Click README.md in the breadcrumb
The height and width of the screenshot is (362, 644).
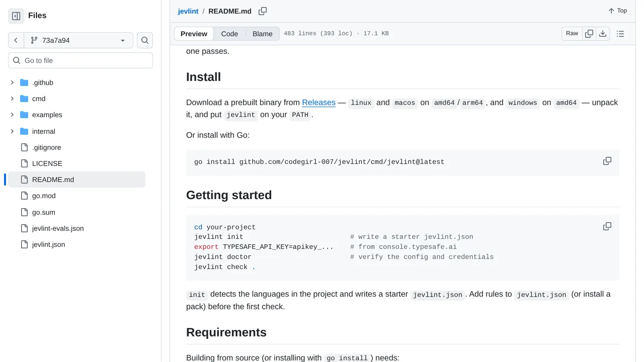pyautogui.click(x=230, y=11)
